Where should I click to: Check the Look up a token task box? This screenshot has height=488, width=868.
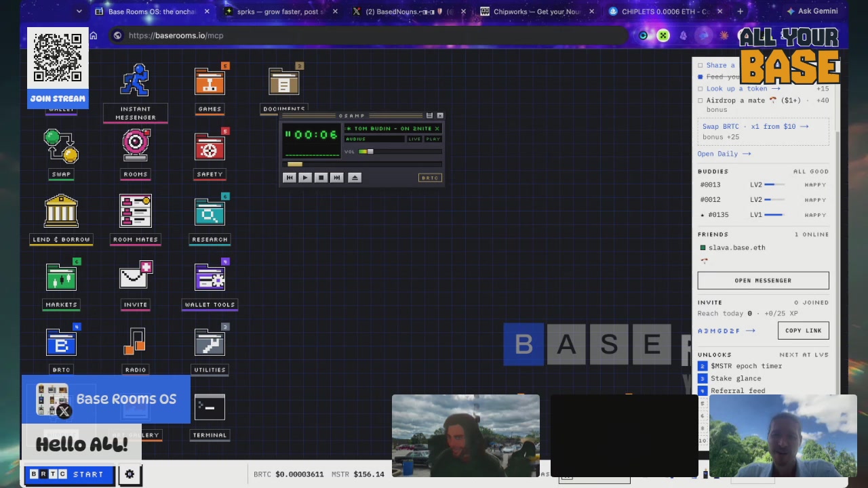701,89
